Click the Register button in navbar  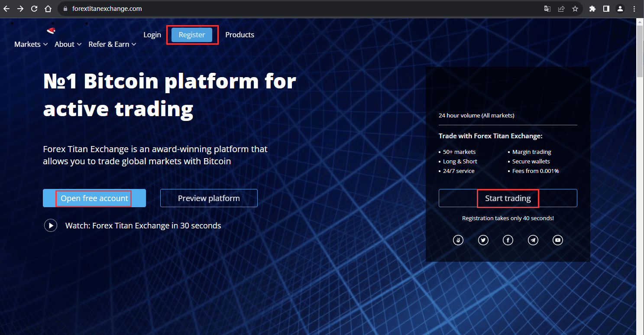point(192,35)
